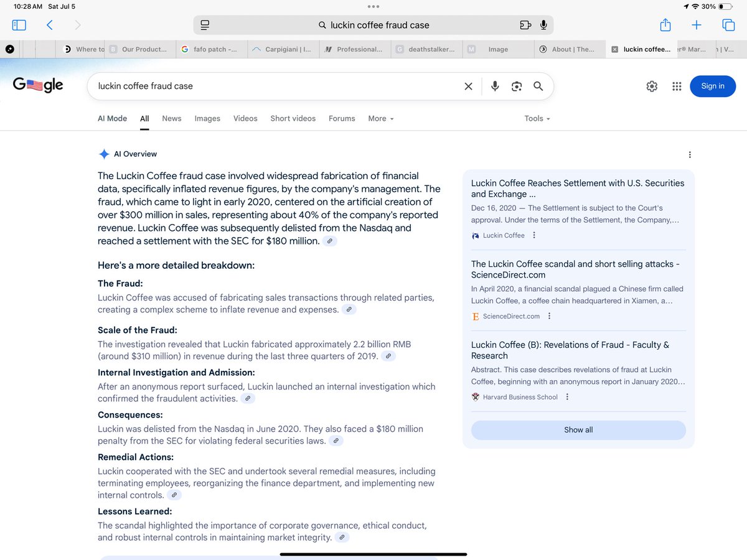The width and height of the screenshot is (747, 560).
Task: Open source link icon after "market integrity."
Action: (x=342, y=538)
